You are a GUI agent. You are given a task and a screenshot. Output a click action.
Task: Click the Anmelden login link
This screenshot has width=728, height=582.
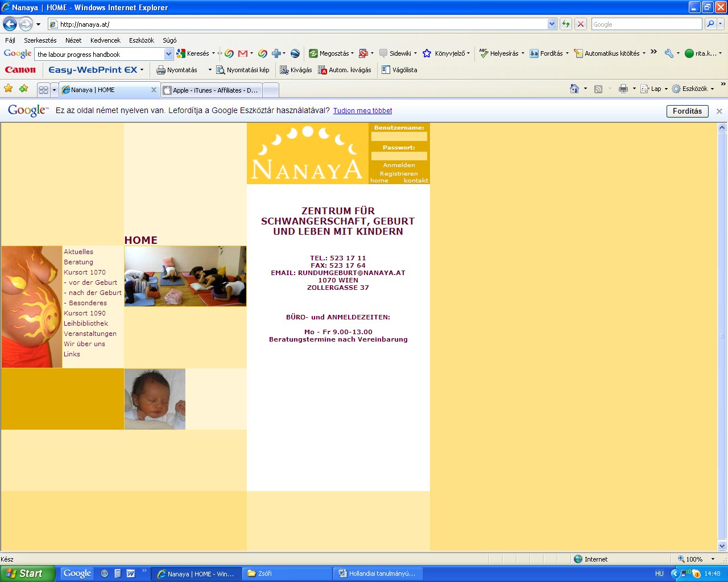coord(399,165)
